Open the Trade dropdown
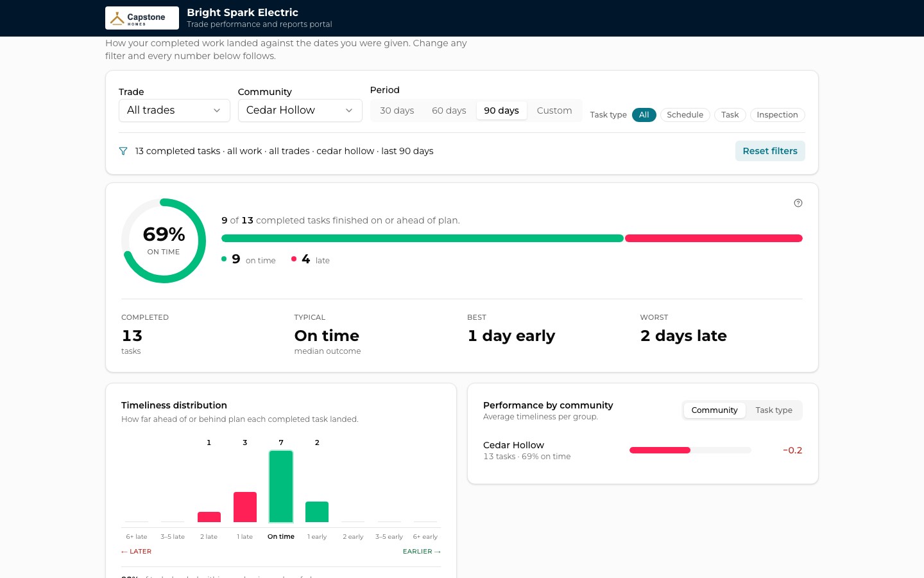924x578 pixels. pyautogui.click(x=175, y=110)
